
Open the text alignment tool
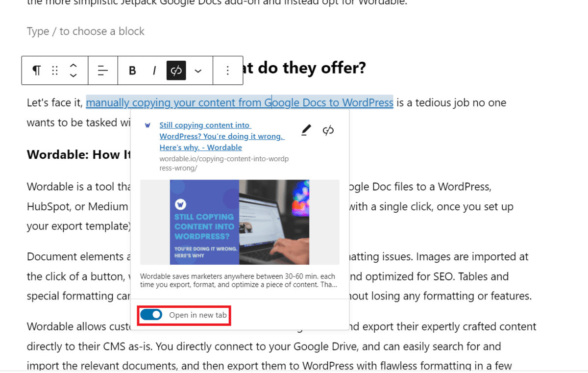(102, 70)
